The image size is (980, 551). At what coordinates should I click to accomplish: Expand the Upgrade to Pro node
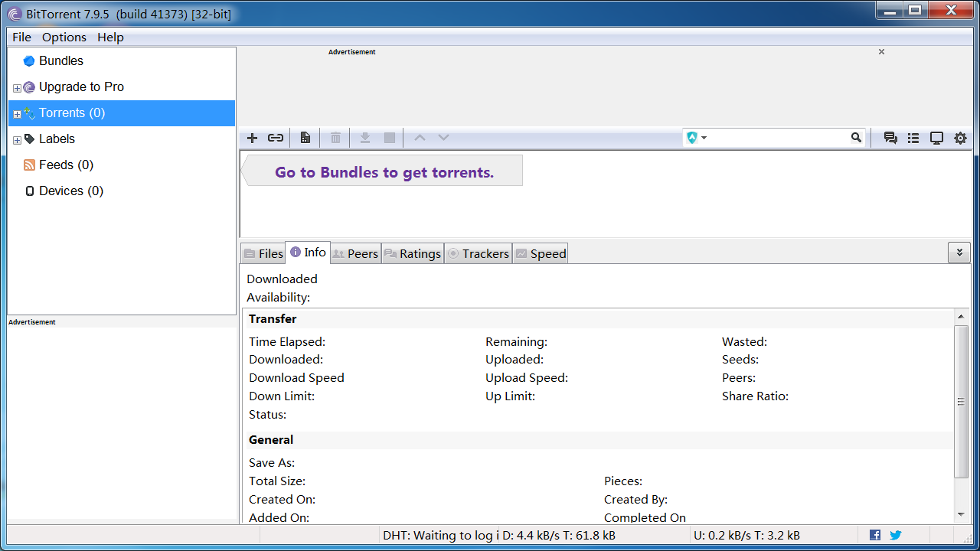click(17, 88)
